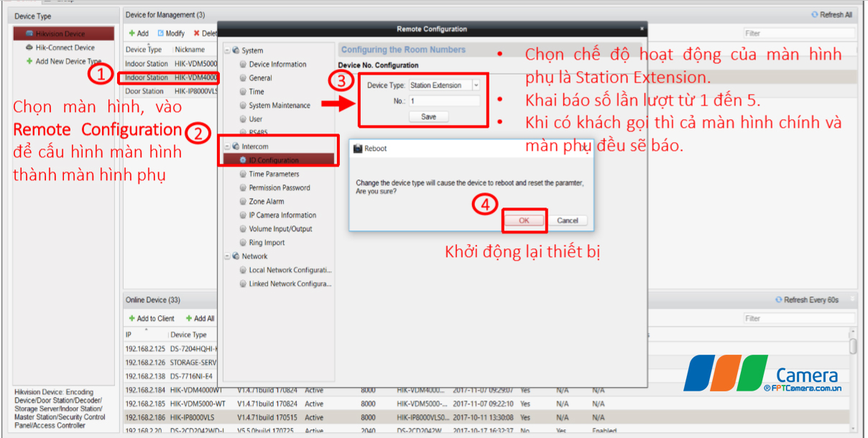The width and height of the screenshot is (868, 438).
Task: Click the gear icon beside Permission Password
Action: pos(243,188)
